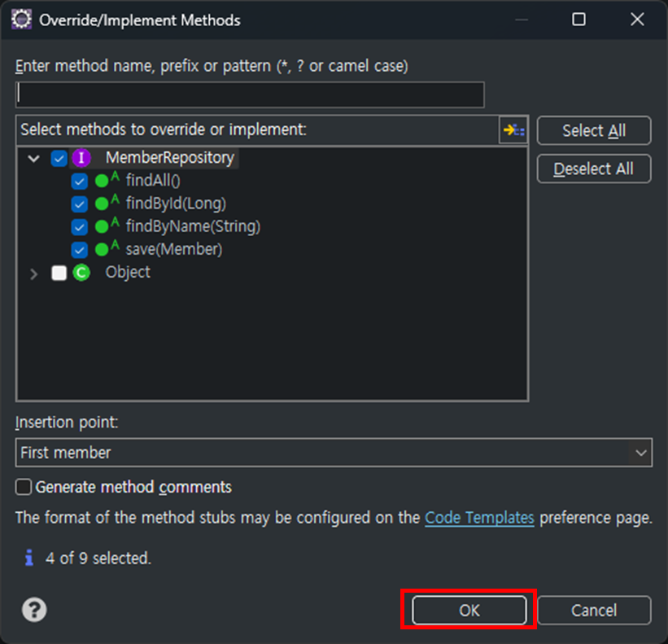The width and height of the screenshot is (668, 644).
Task: Click the save(Member) method icon
Action: pos(107,248)
